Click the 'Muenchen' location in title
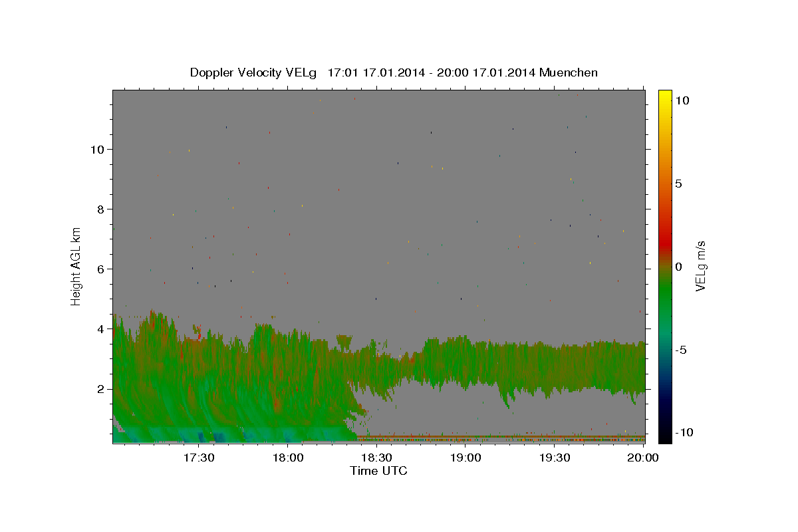 (569, 72)
